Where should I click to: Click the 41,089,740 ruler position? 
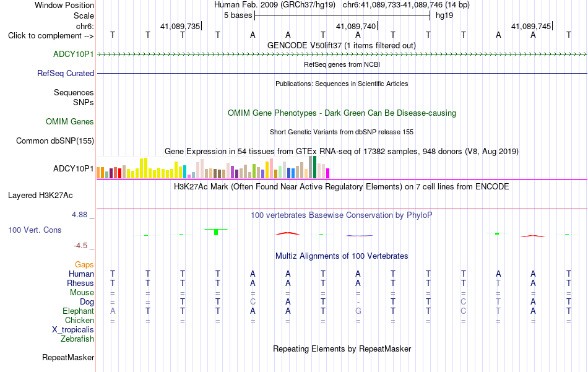point(356,26)
